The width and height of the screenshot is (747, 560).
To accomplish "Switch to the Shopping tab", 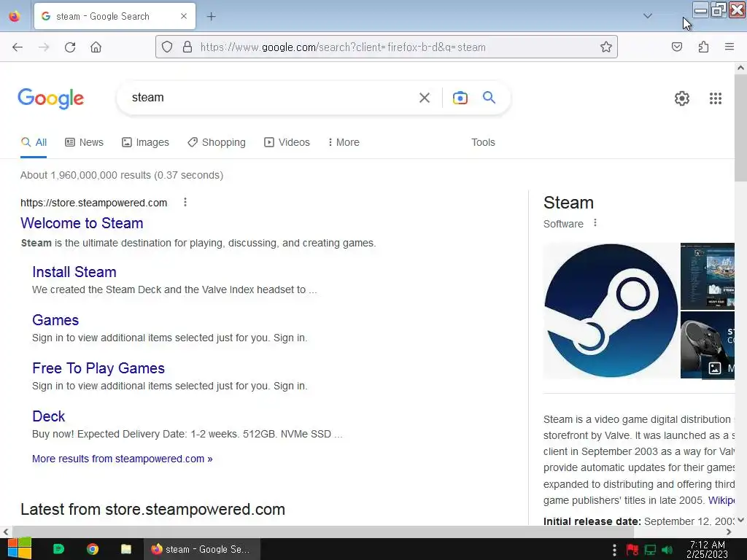I will coord(217,142).
